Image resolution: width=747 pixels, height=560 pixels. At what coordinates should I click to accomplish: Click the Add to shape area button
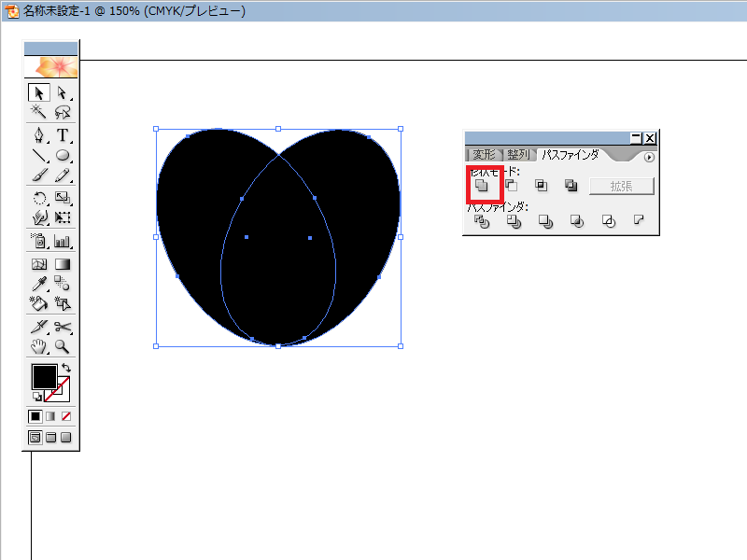tap(482, 185)
